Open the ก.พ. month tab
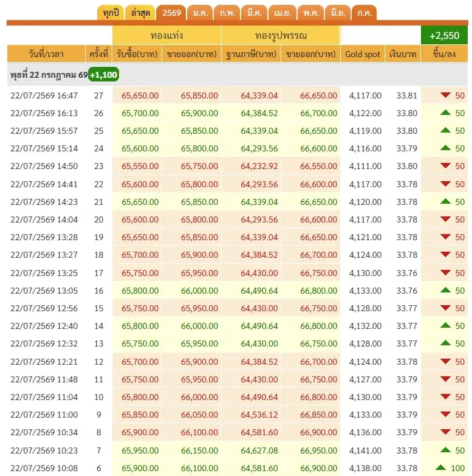This screenshot has width=472, height=476. [x=227, y=13]
